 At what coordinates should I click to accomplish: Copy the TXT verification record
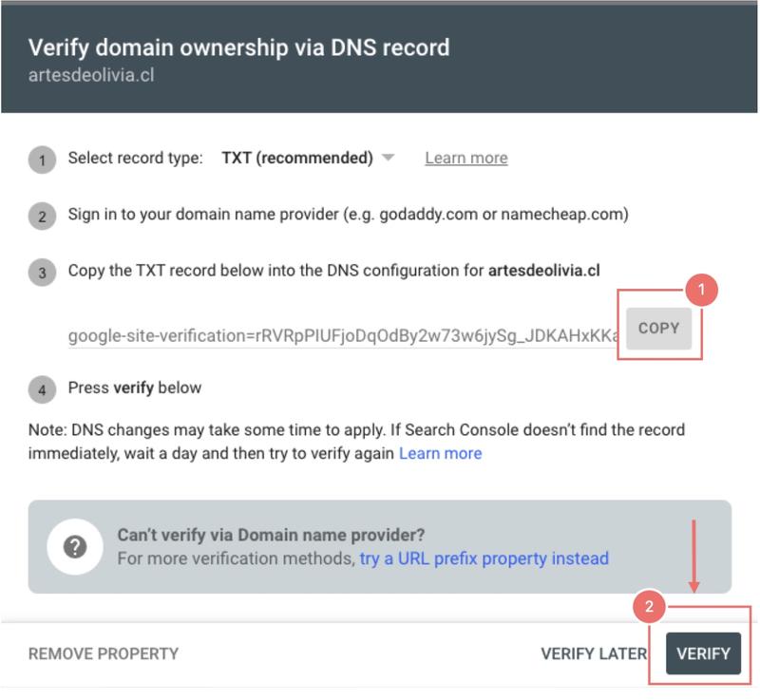[658, 328]
